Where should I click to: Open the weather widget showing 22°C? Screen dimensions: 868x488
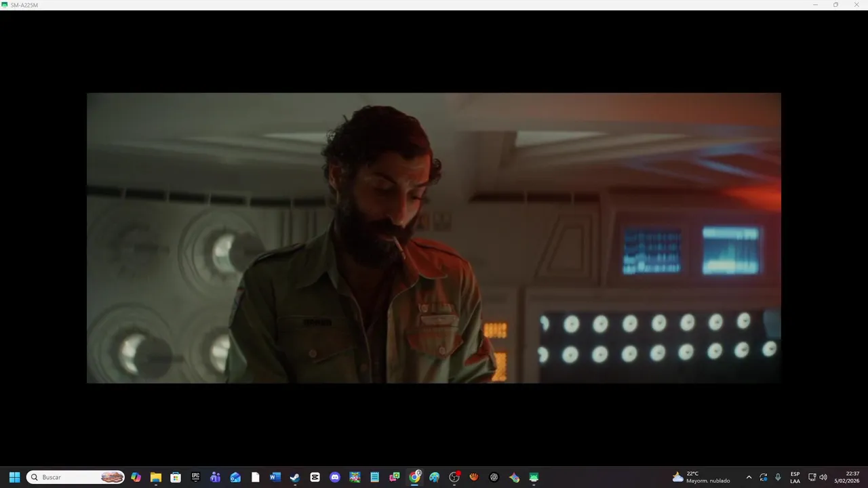coord(701,477)
